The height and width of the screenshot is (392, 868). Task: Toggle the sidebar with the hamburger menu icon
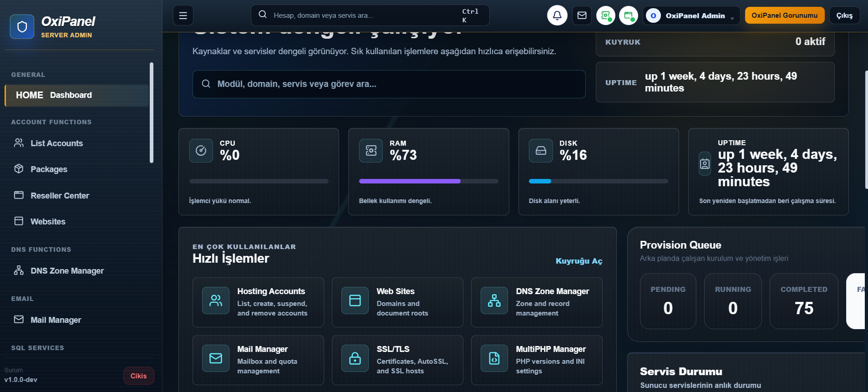pyautogui.click(x=183, y=15)
